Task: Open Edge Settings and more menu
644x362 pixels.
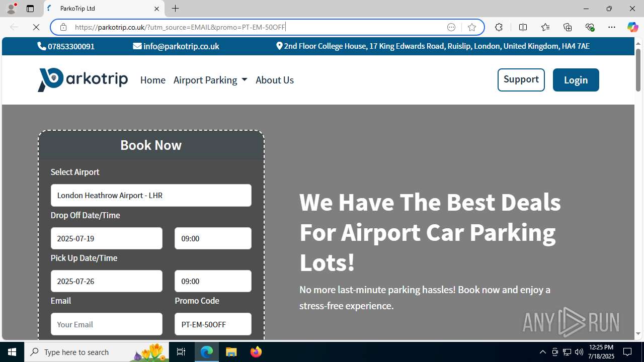Action: 612,27
